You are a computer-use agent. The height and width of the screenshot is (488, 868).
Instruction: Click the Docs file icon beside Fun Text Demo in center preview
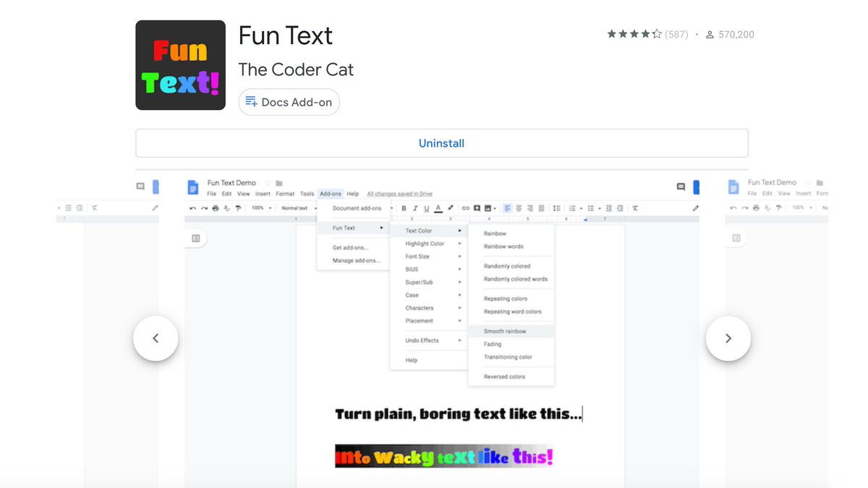point(193,188)
